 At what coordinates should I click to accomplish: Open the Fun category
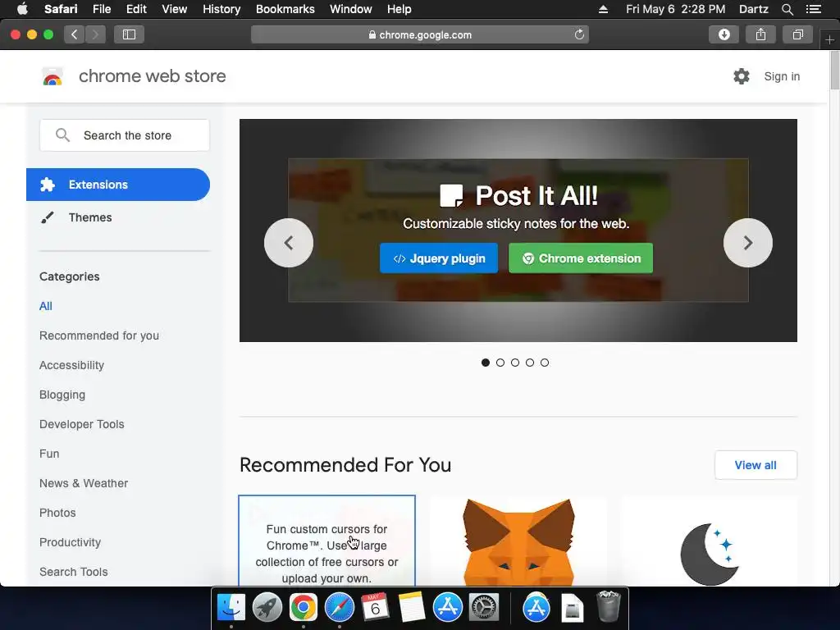coord(49,454)
